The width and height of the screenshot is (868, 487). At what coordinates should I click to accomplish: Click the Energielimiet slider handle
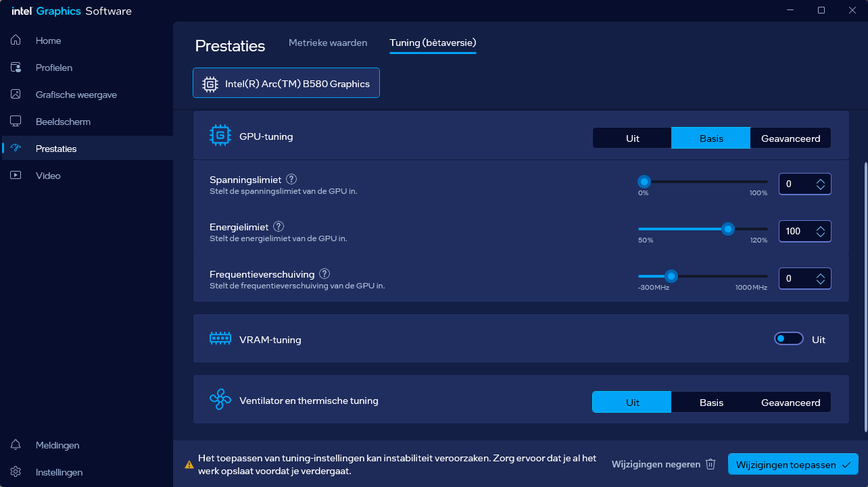pyautogui.click(x=727, y=229)
